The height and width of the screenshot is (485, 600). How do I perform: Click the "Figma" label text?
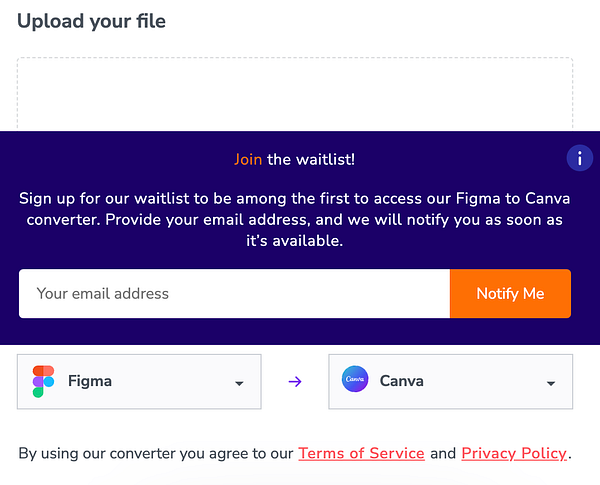90,381
